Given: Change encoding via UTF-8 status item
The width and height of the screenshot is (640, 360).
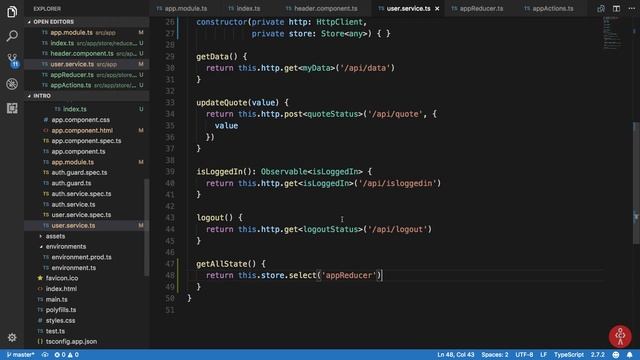Looking at the screenshot, I should click(x=524, y=355).
